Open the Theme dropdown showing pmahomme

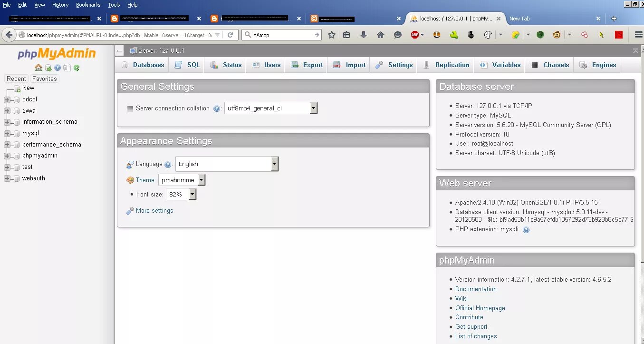coord(182,180)
